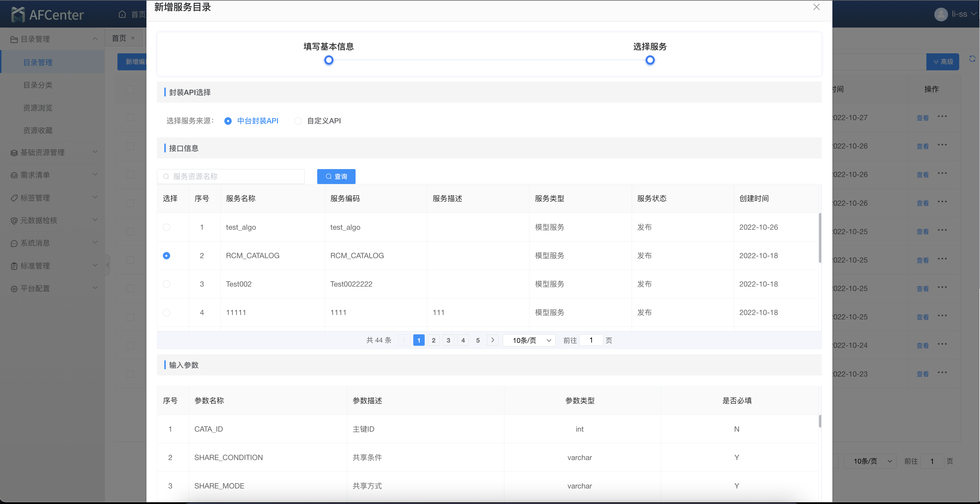
Task: Click the 选择服务 step marker
Action: [x=650, y=60]
